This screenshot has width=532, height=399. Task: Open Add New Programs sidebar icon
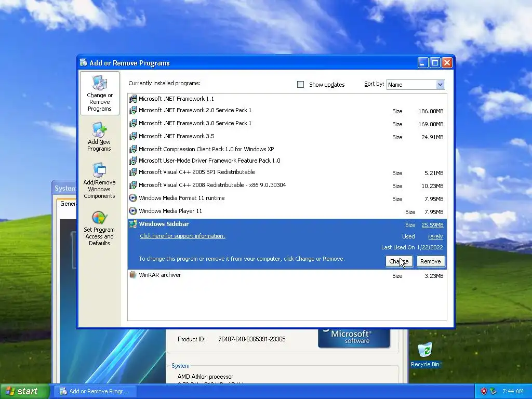[x=99, y=137]
